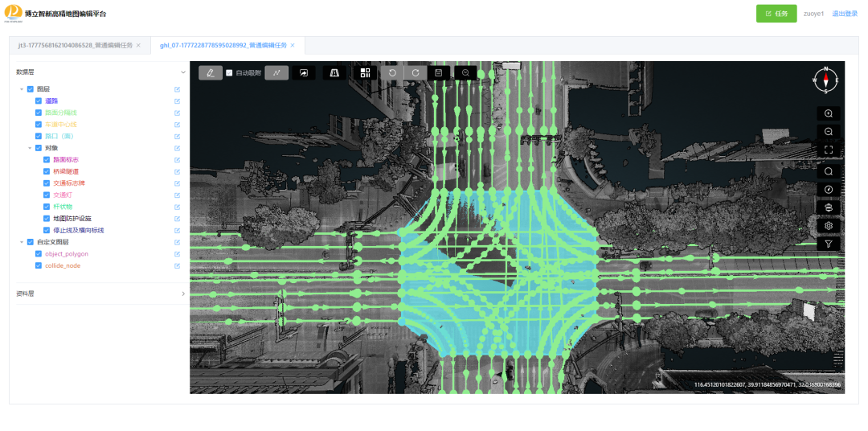The image size is (868, 431).
Task: Uncheck the object_polygon layer checkbox
Action: pos(39,253)
